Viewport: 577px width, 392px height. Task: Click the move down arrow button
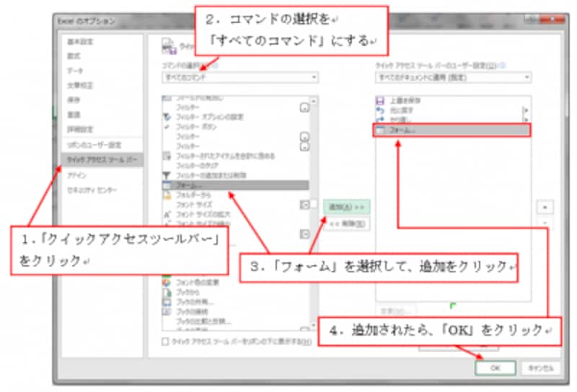(x=545, y=223)
